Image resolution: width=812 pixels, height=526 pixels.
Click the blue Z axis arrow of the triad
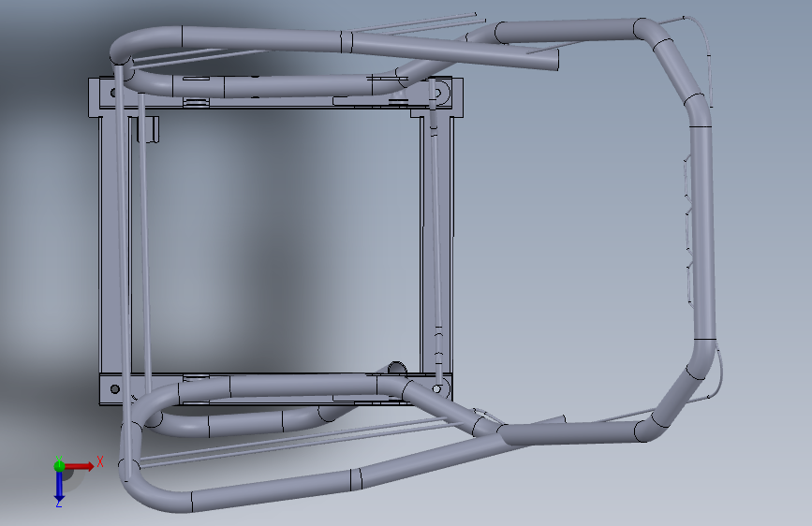pyautogui.click(x=59, y=487)
